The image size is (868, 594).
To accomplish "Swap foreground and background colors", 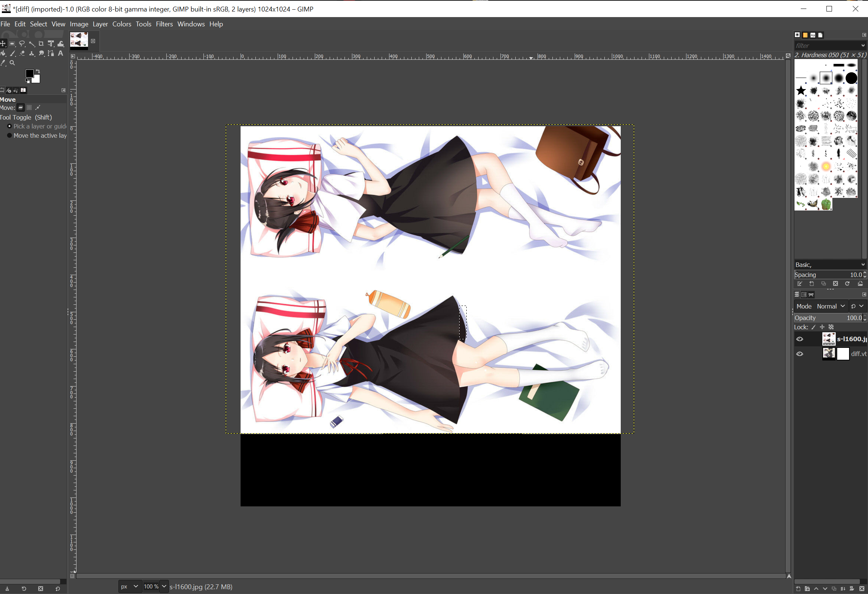I will click(x=38, y=71).
